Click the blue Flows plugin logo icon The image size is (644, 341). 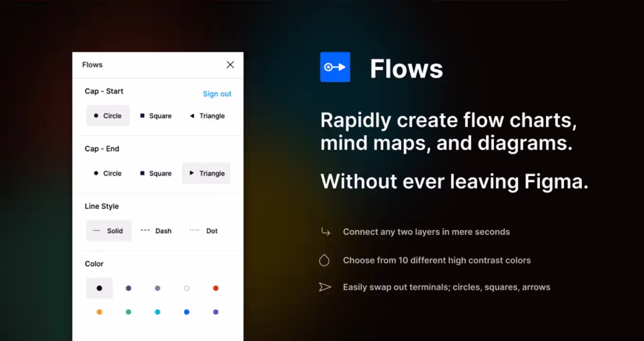(335, 67)
